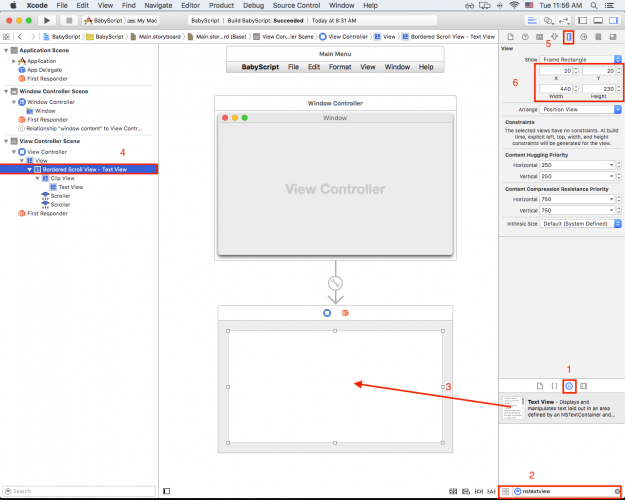Click the navigator Search filter field

pyautogui.click(x=79, y=491)
